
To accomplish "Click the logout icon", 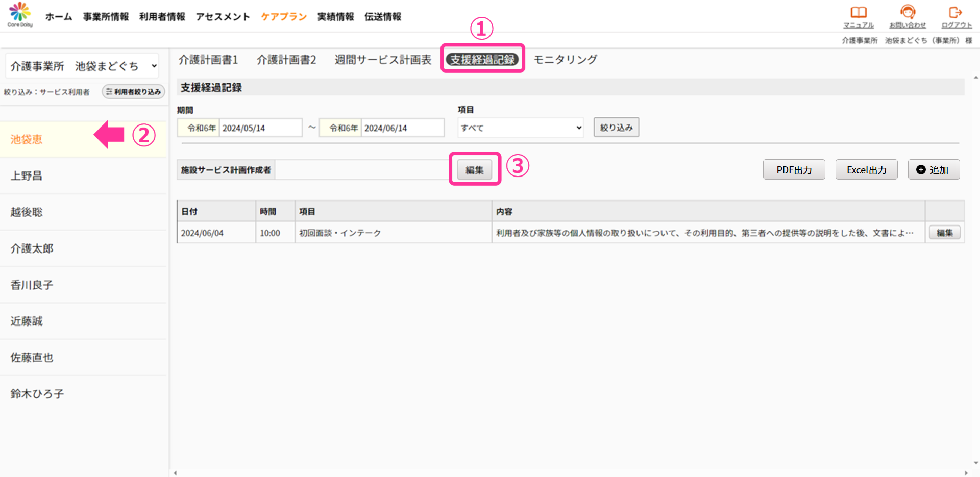I will point(955,12).
